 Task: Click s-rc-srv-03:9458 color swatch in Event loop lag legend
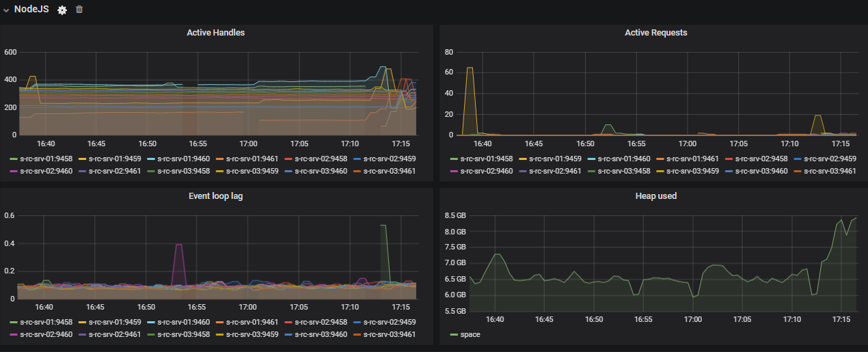coord(152,335)
